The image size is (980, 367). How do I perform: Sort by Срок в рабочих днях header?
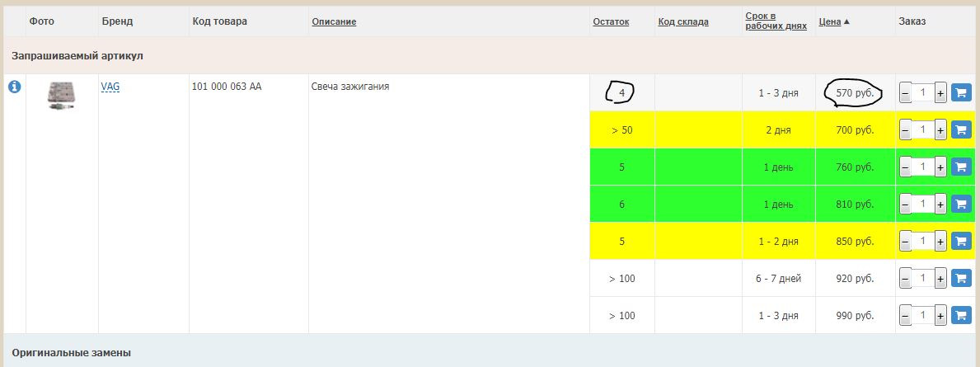click(776, 21)
